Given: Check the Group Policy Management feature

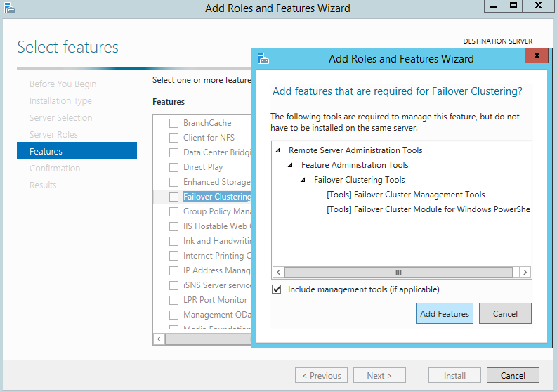Looking at the screenshot, I should point(173,212).
